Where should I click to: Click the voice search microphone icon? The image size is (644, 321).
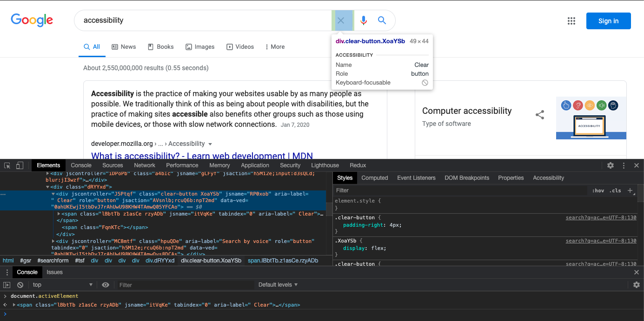(x=364, y=20)
